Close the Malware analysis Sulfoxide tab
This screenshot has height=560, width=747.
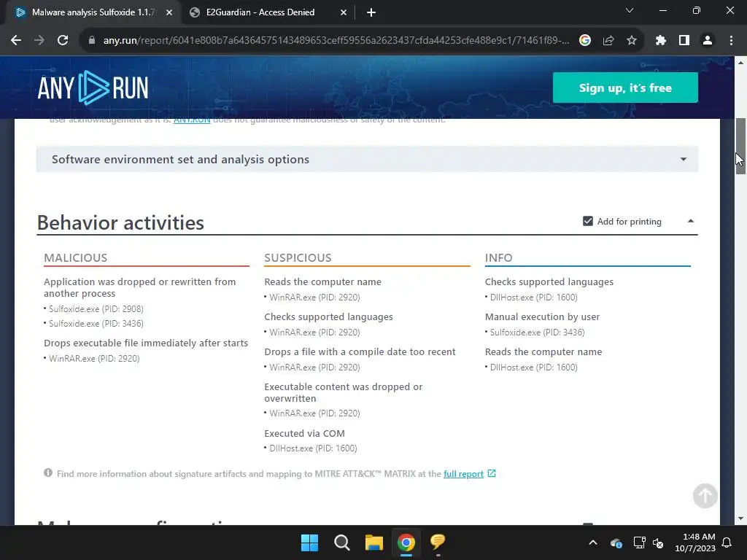[169, 12]
